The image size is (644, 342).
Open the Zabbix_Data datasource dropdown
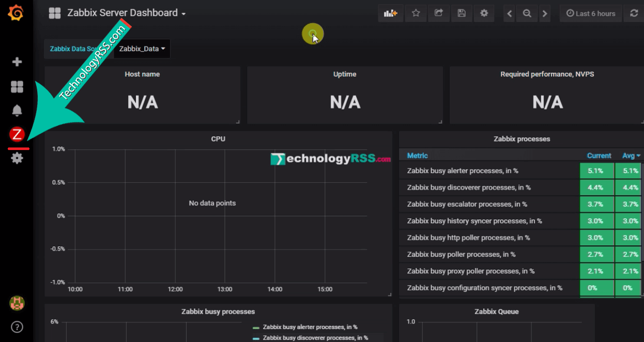coord(142,49)
